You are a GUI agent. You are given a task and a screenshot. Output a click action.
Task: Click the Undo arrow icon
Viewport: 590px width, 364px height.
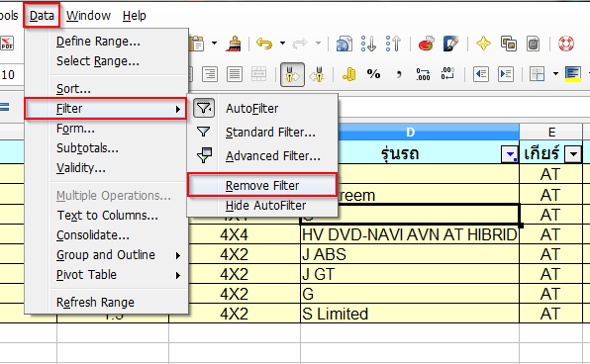[264, 44]
